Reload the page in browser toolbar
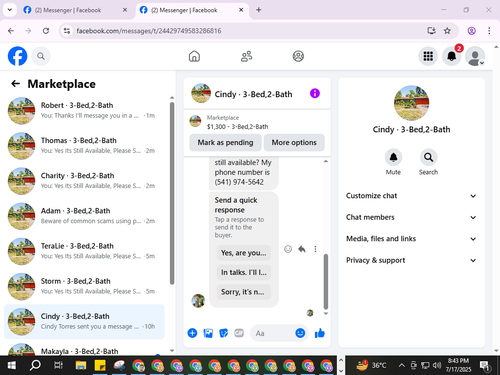The height and width of the screenshot is (375, 500). tap(46, 31)
